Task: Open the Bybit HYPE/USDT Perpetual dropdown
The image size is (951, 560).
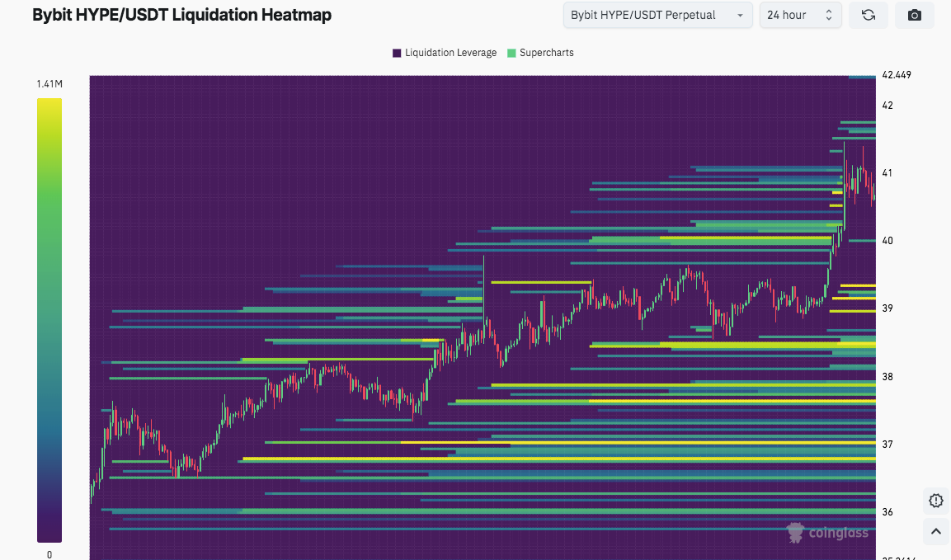Action: coord(657,15)
